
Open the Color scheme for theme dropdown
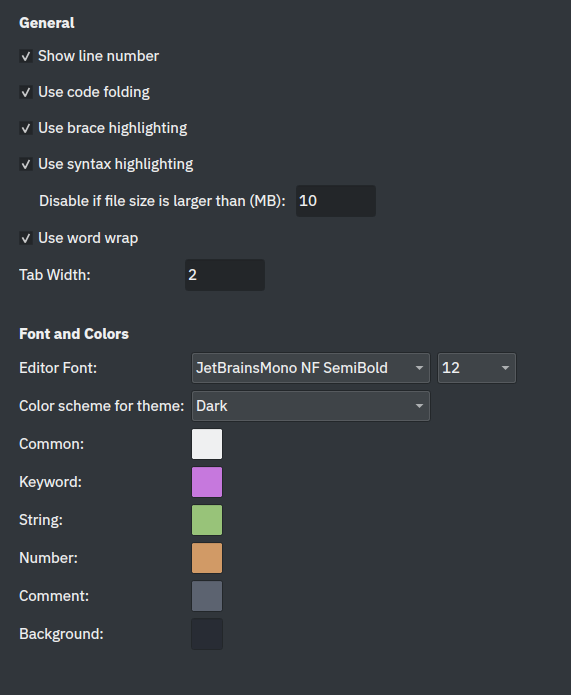click(311, 406)
